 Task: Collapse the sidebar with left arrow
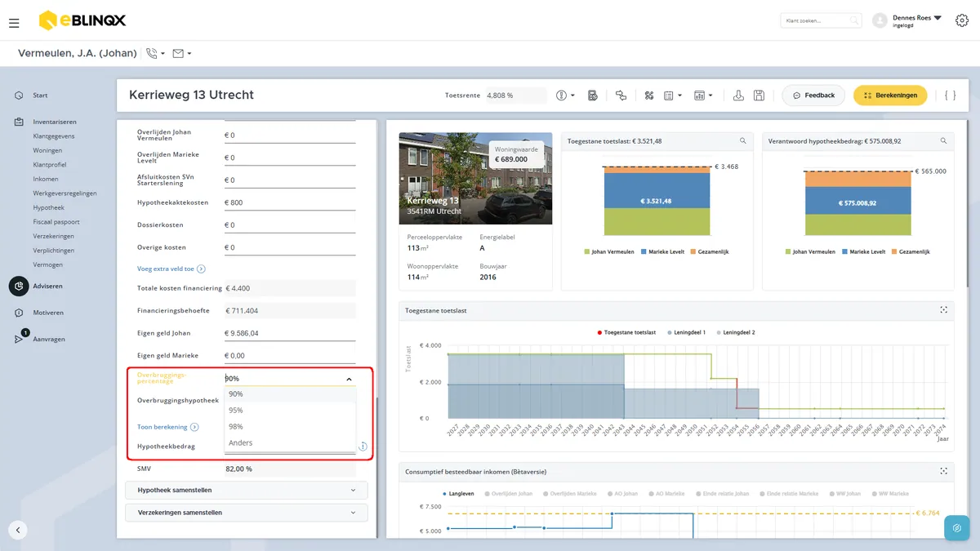18,530
